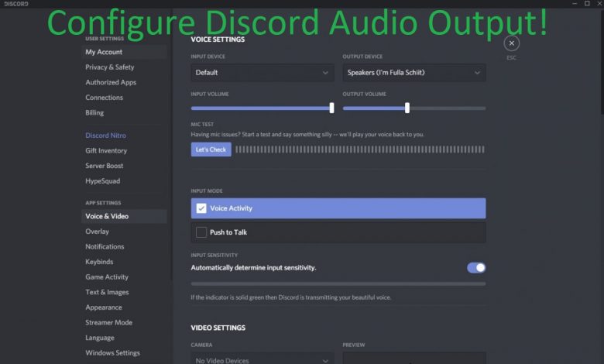Image resolution: width=604 pixels, height=364 pixels.
Task: Expand the Camera dropdown
Action: 263,359
